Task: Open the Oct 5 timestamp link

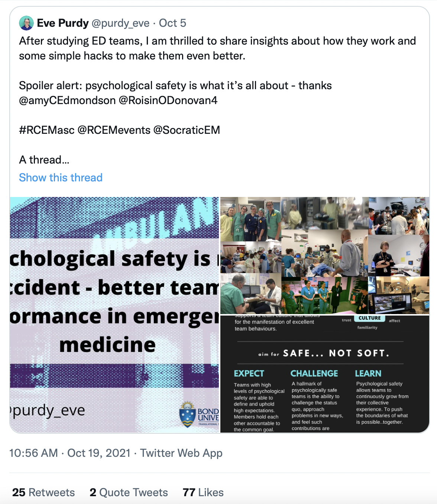Action: (172, 23)
